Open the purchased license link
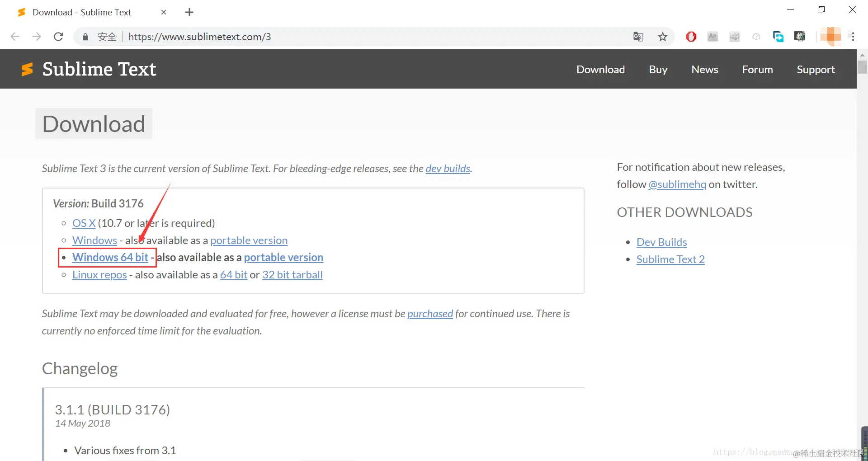This screenshot has height=461, width=868. point(430,314)
